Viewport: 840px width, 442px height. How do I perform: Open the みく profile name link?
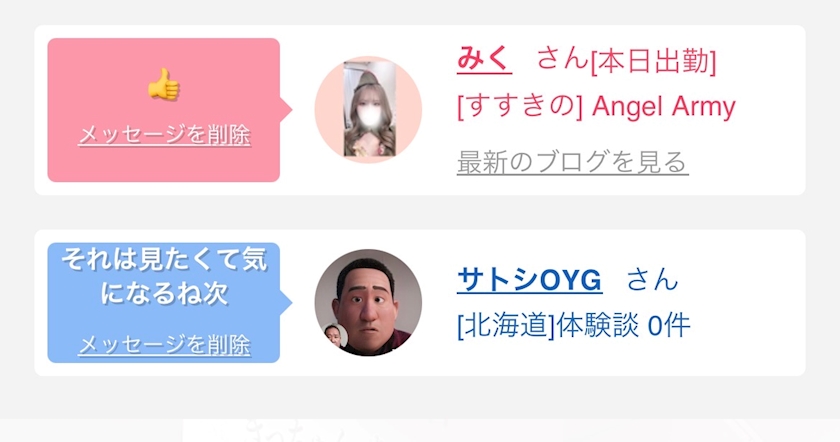[484, 58]
